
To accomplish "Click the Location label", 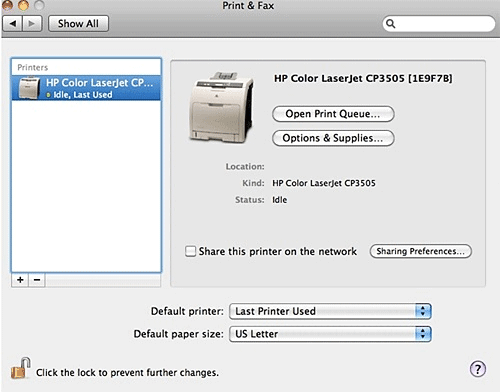I will [245, 166].
